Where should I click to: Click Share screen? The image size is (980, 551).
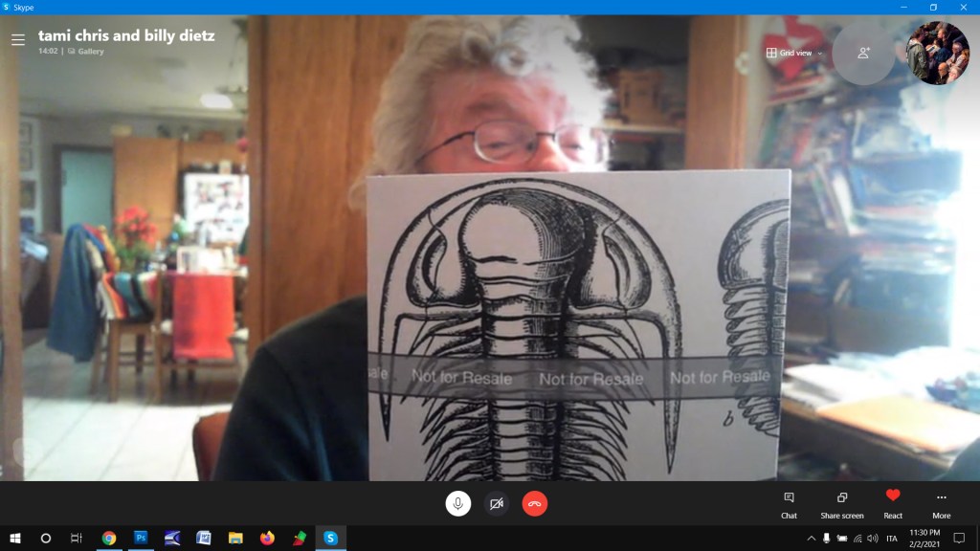click(841, 504)
